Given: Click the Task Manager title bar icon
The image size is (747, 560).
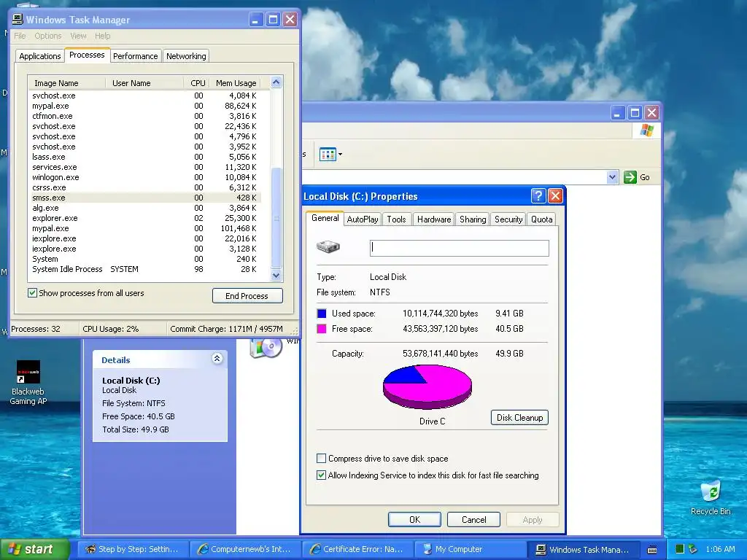Looking at the screenshot, I should point(18,20).
